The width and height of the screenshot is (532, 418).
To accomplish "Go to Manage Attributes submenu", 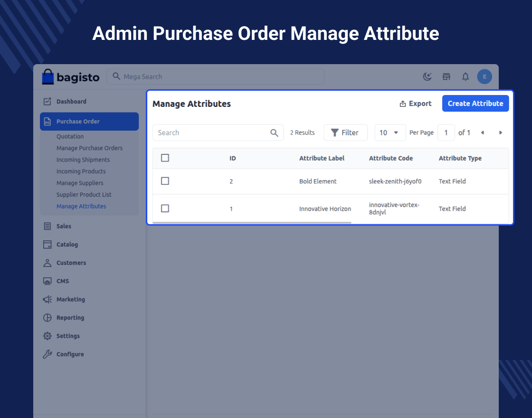I will tap(81, 206).
